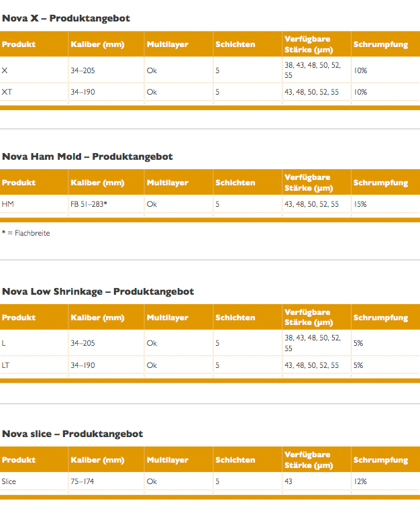Select the 'HM' product cell

(x=7, y=204)
